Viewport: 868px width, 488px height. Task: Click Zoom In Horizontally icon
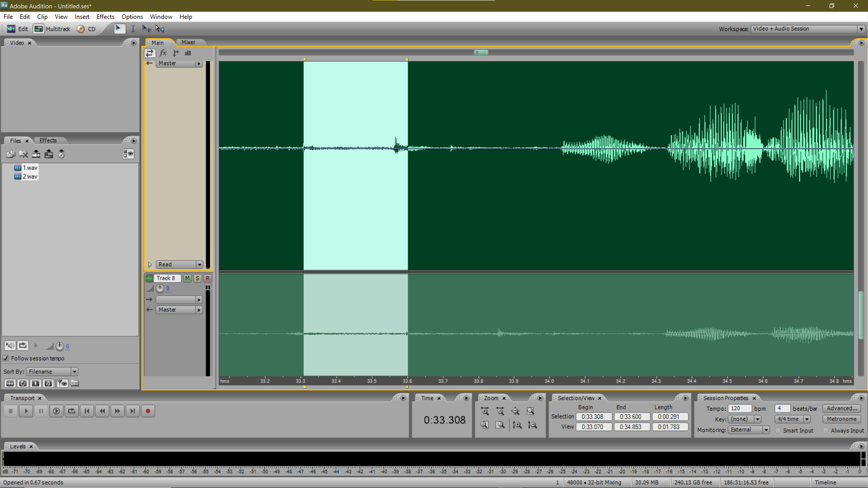(485, 411)
